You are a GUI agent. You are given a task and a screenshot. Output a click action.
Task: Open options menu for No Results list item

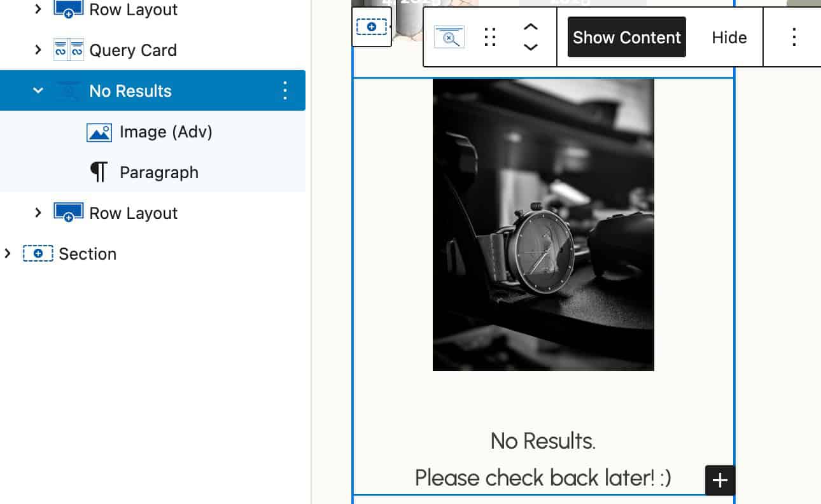pos(284,91)
